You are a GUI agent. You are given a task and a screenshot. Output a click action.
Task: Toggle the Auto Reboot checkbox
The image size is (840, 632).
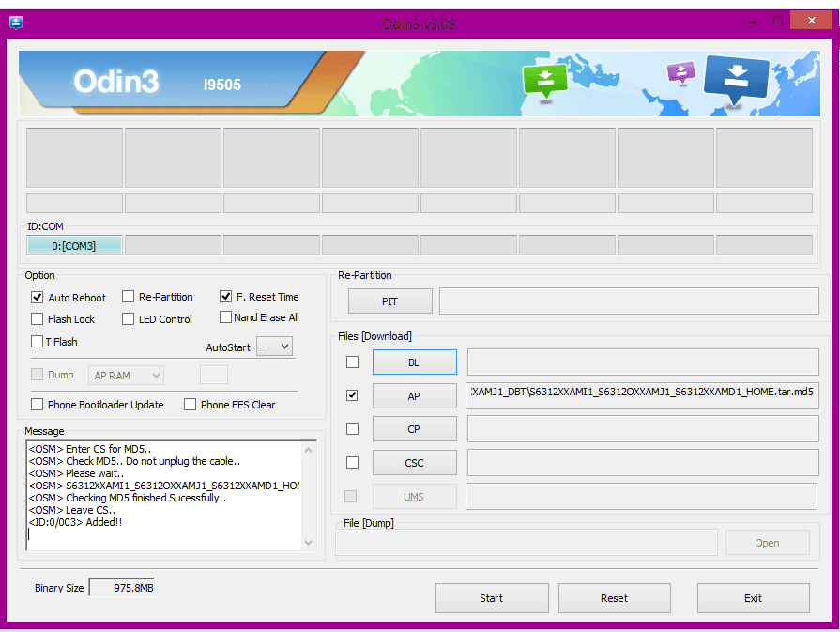tap(37, 297)
